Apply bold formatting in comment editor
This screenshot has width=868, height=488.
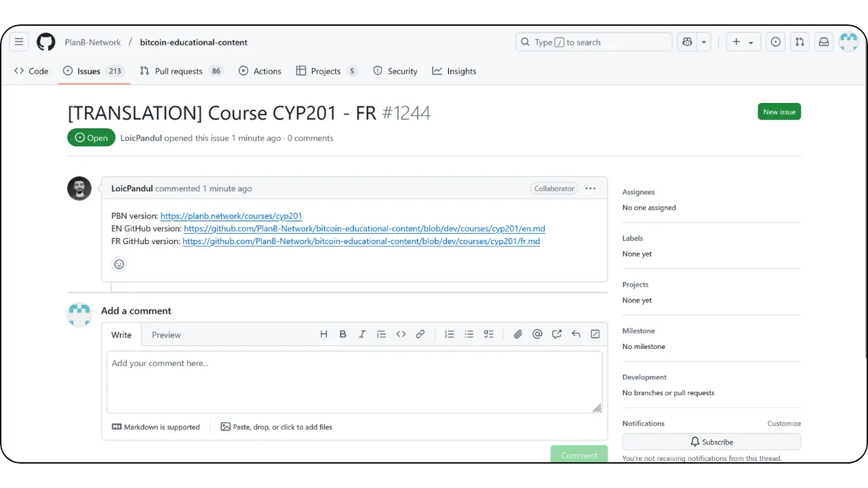point(343,334)
